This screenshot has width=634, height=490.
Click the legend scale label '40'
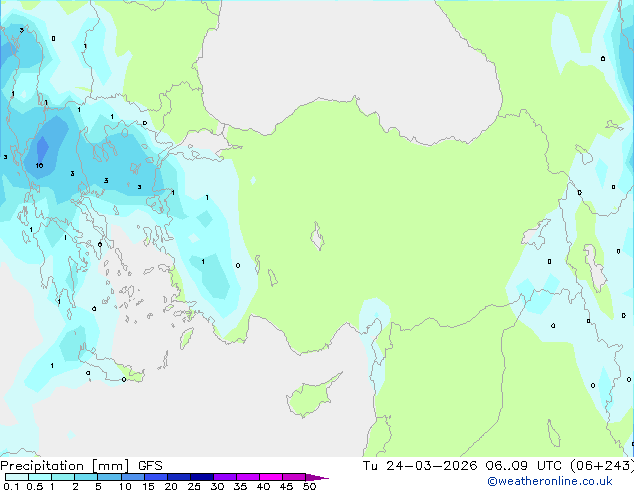pyautogui.click(x=263, y=486)
